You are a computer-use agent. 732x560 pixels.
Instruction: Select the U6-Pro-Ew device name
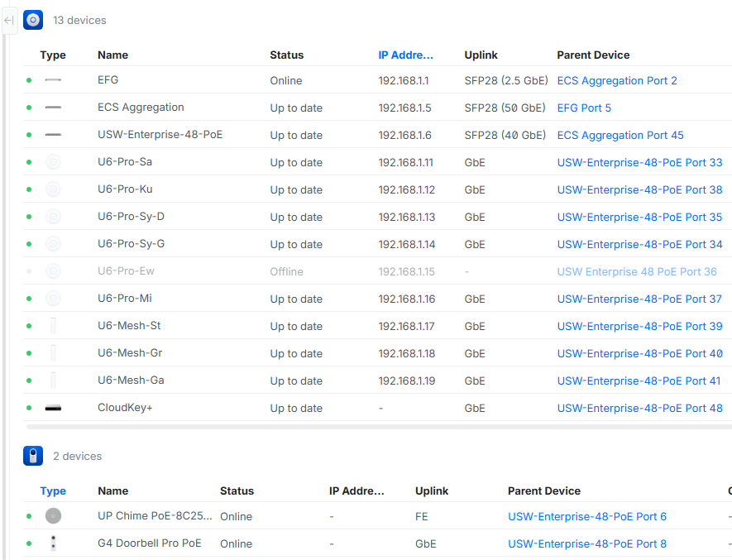pos(126,270)
